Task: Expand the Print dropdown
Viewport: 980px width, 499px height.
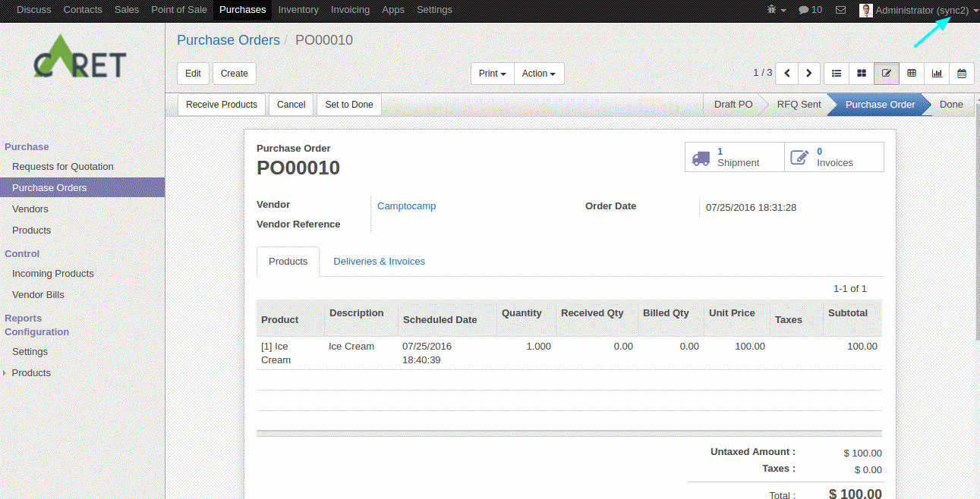Action: tap(493, 74)
